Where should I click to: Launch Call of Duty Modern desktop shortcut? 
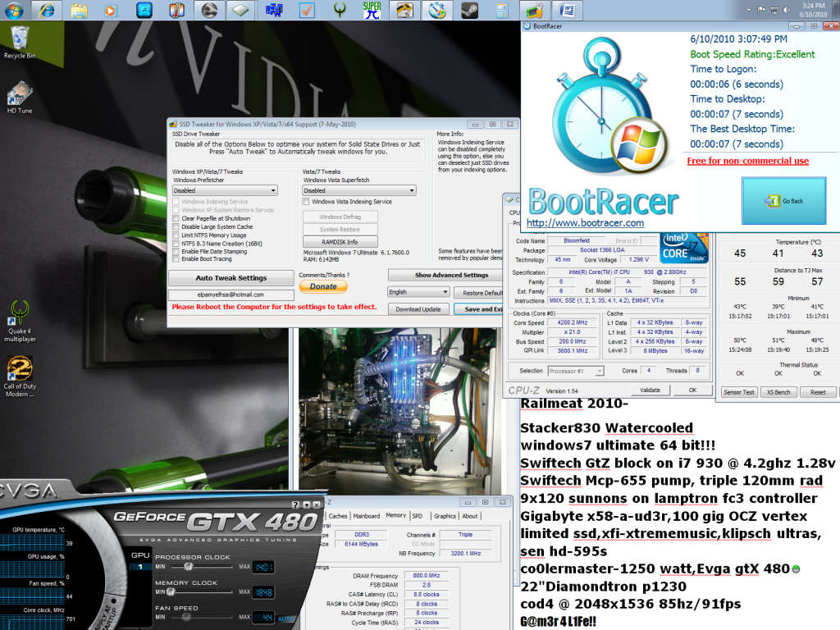pos(20,377)
